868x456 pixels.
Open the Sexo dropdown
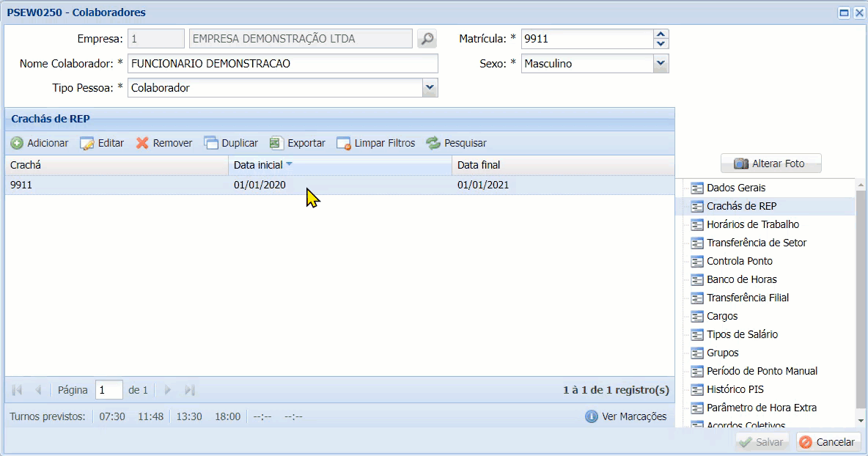pos(661,63)
